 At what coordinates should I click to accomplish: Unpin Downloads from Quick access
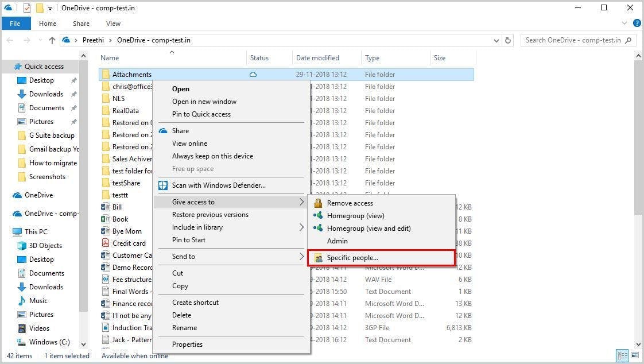(74, 94)
